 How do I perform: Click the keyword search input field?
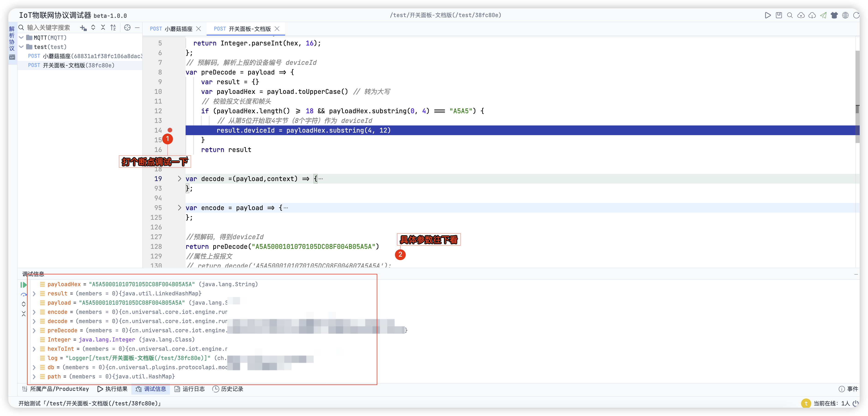coord(49,28)
